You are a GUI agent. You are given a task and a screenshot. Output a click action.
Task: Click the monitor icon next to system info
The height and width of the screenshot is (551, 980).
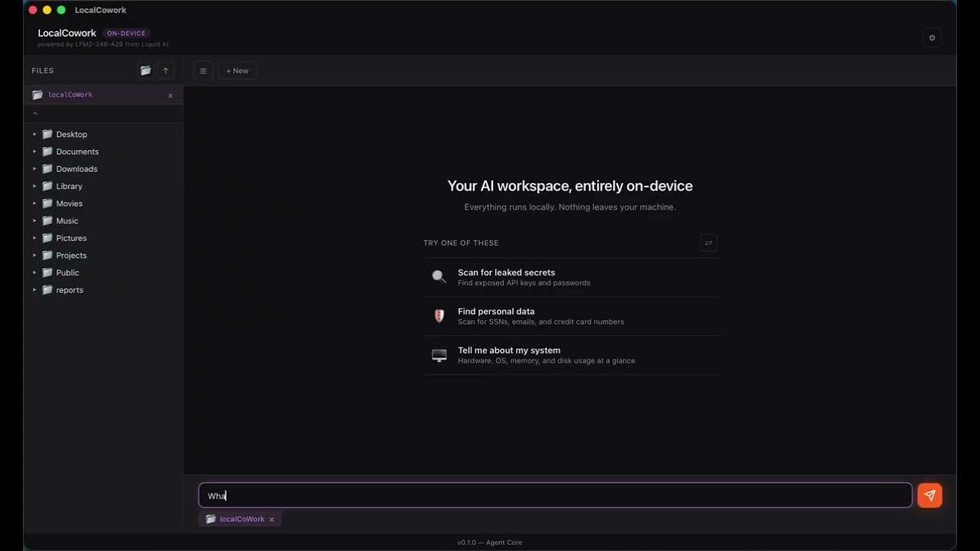[x=439, y=355]
